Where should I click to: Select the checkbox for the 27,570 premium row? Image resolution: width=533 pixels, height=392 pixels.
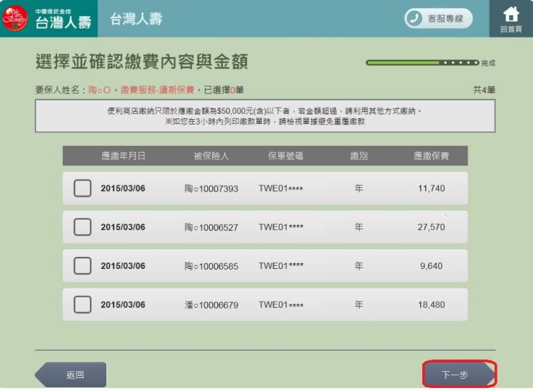point(82,227)
